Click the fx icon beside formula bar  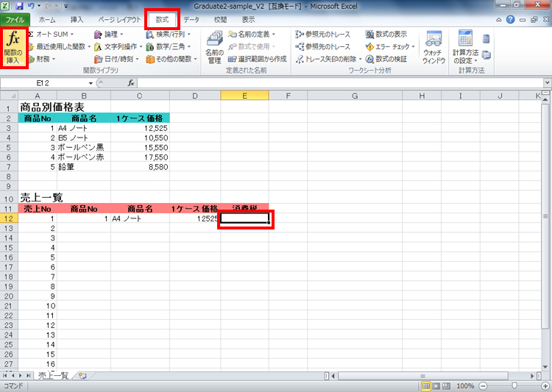pos(131,83)
